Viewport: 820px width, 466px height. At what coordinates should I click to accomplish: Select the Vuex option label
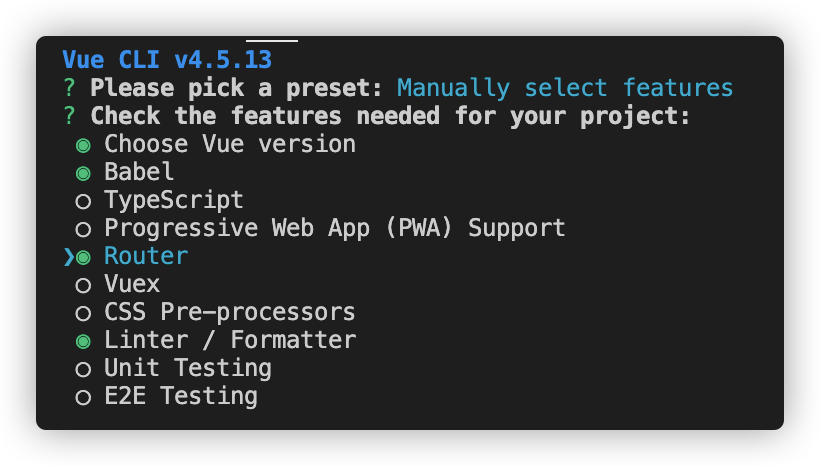point(132,284)
